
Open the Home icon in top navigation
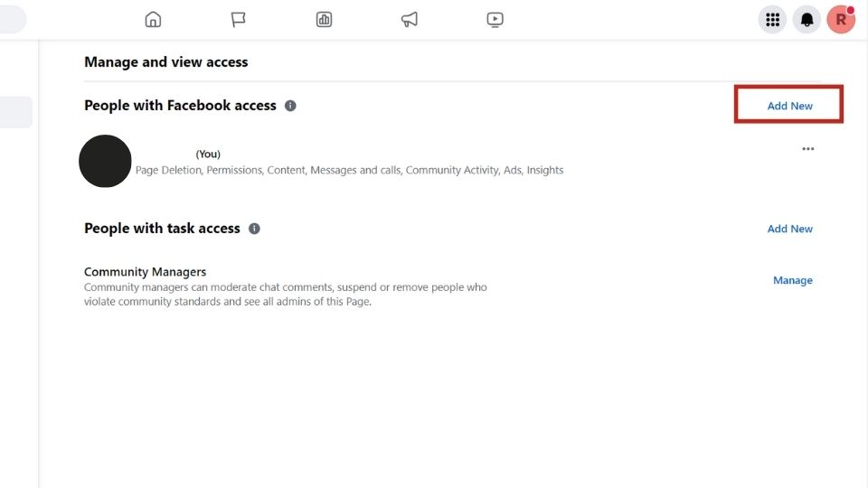(x=153, y=19)
